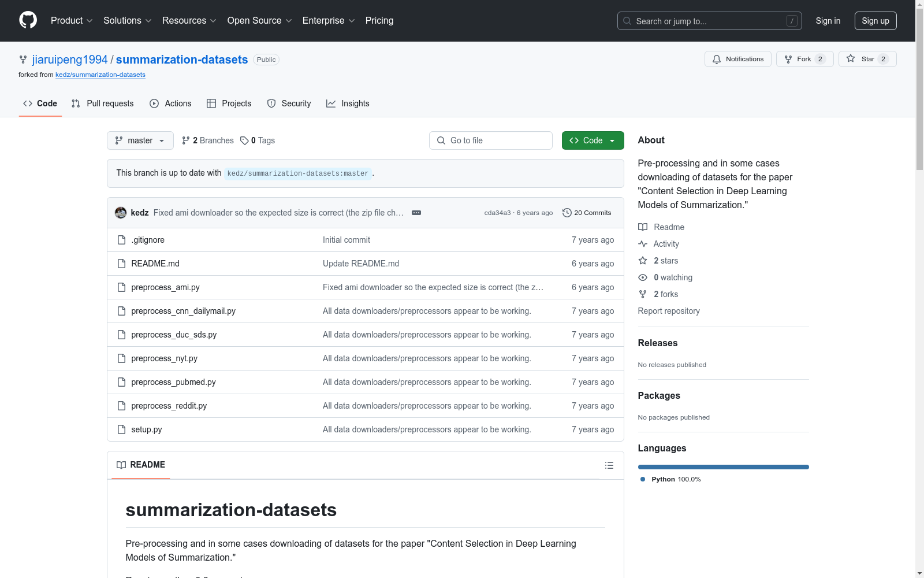Click the Sign up button

click(x=875, y=21)
